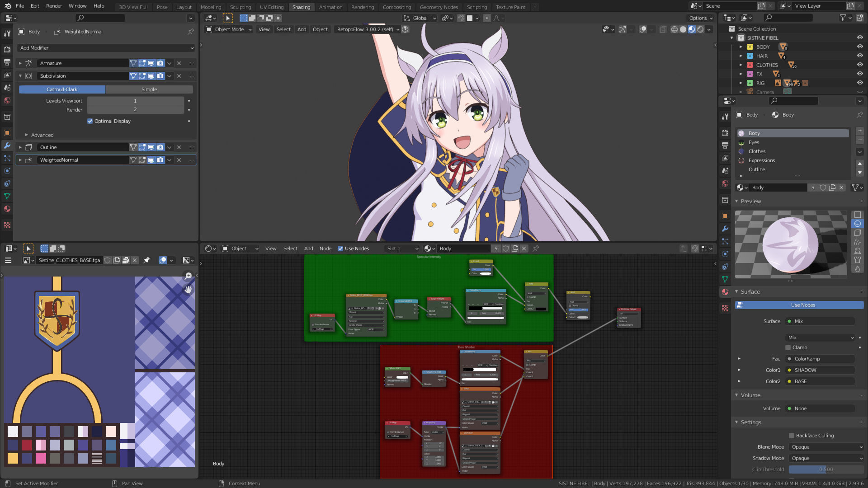
Task: Click the RetopoFlow help question icon
Action: point(406,29)
